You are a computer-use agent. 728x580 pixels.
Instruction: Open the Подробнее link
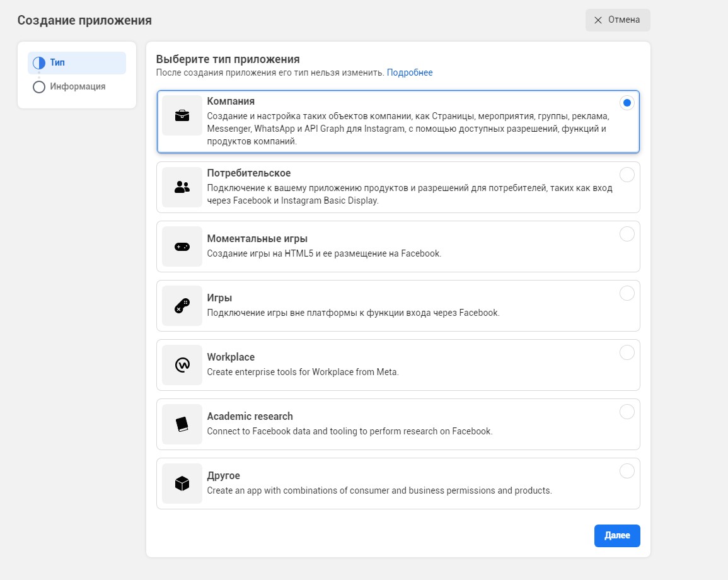[410, 72]
